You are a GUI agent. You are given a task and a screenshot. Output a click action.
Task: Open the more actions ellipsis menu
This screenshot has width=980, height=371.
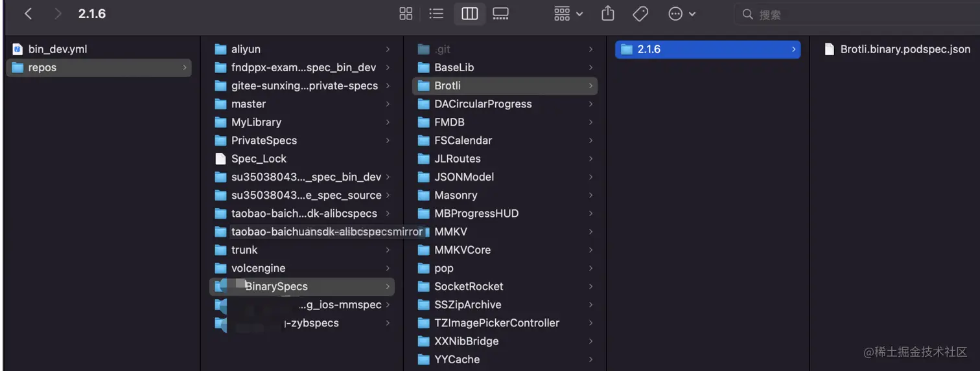[x=682, y=14]
